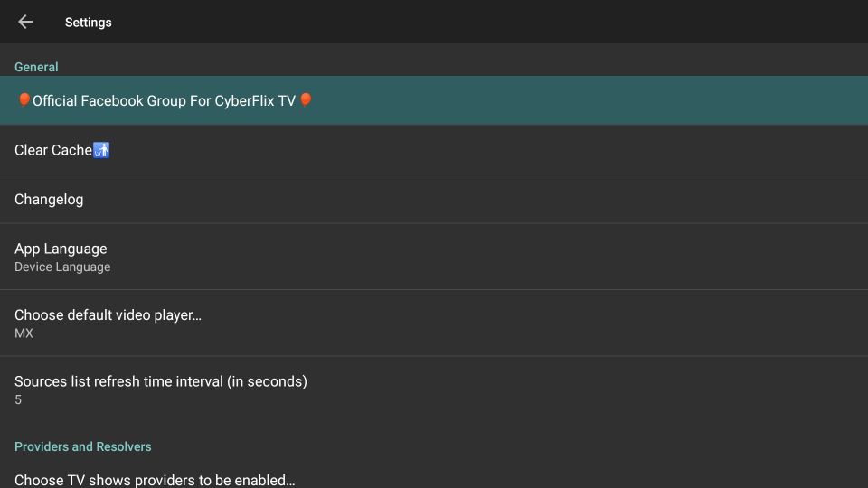Image resolution: width=868 pixels, height=488 pixels.
Task: Open the Changelog entry
Action: 434,199
